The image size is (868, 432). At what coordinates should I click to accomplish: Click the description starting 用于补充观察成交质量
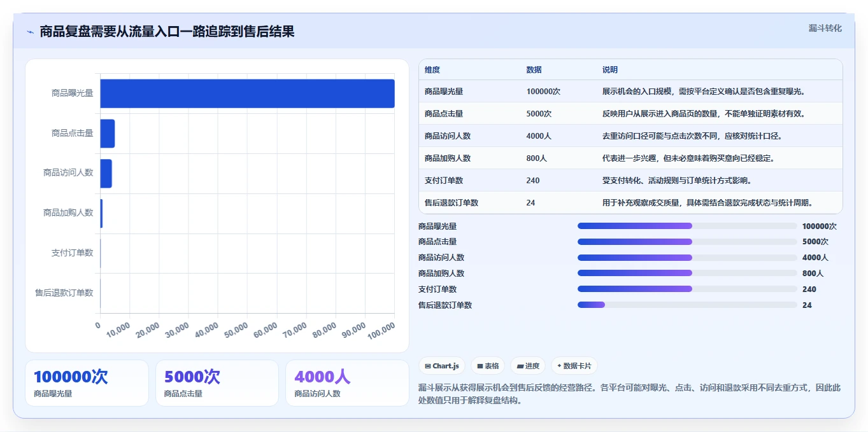tap(708, 203)
